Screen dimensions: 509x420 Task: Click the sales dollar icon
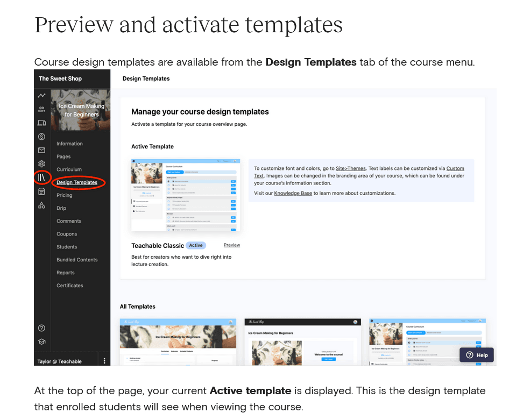41,137
